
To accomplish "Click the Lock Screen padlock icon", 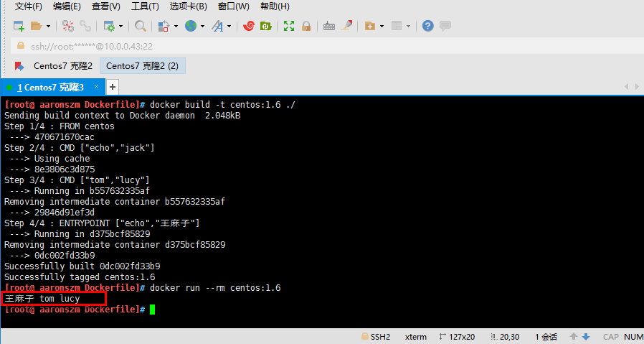I will coord(306,26).
